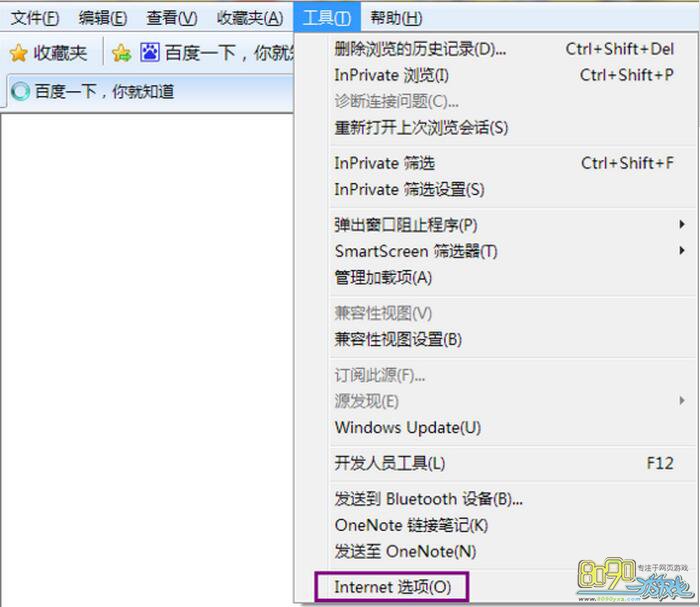Image resolution: width=700 pixels, height=607 pixels.
Task: Open the 帮助(H) menu
Action: [395, 18]
